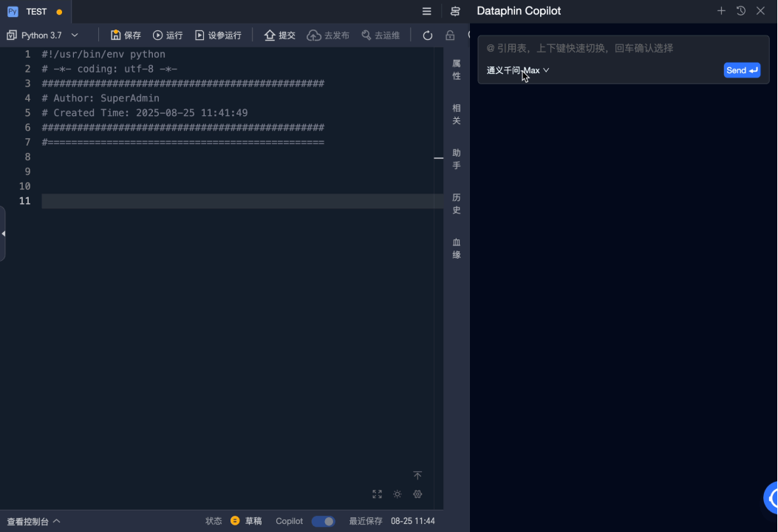Open the hamburger menu icon
This screenshot has width=778, height=532.
point(427,11)
